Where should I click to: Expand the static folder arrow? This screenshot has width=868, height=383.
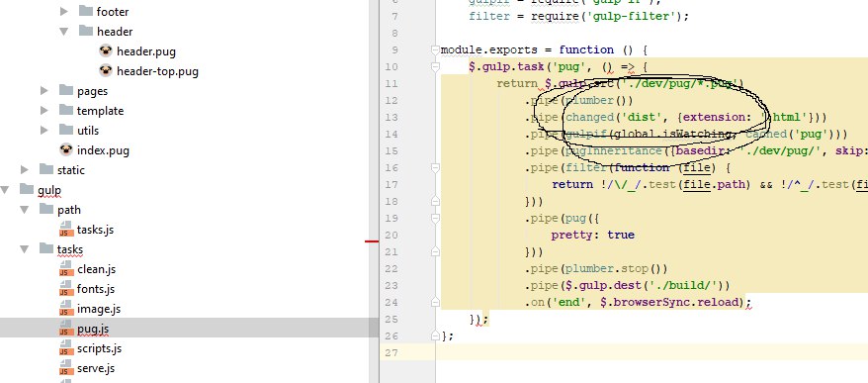pyautogui.click(x=25, y=169)
